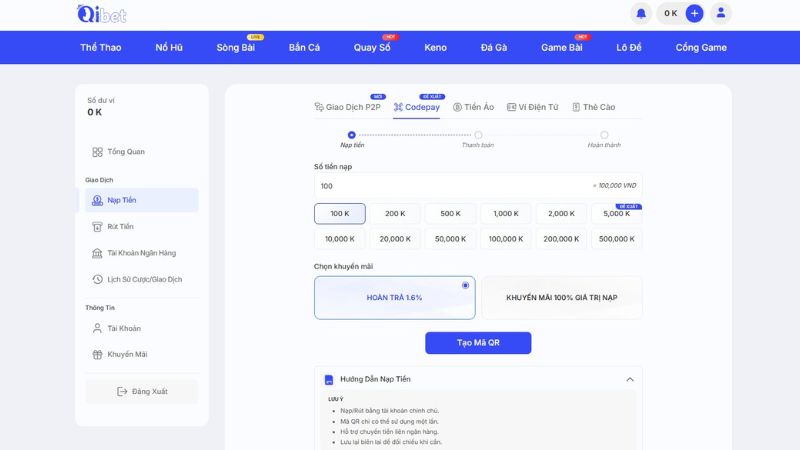Click the history clock icon

[x=97, y=279]
